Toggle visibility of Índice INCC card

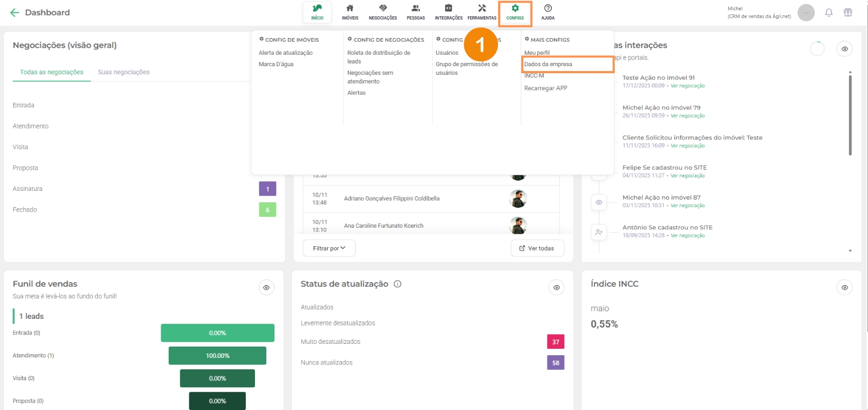[844, 287]
